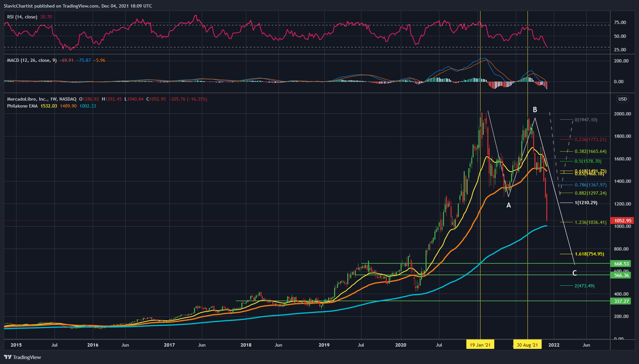Click the wave label C
The height and width of the screenshot is (364, 639).
[574, 273]
